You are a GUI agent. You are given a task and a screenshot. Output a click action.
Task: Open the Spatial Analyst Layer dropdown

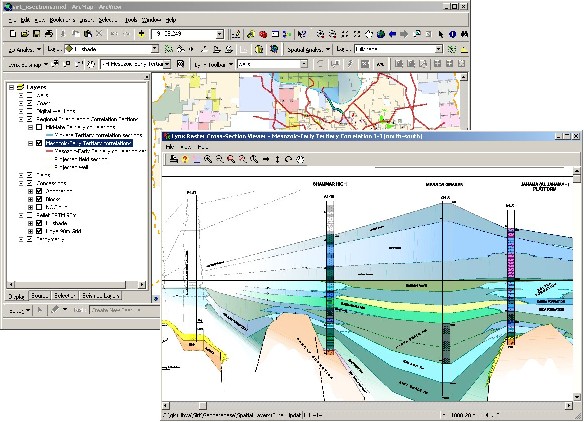click(x=439, y=49)
